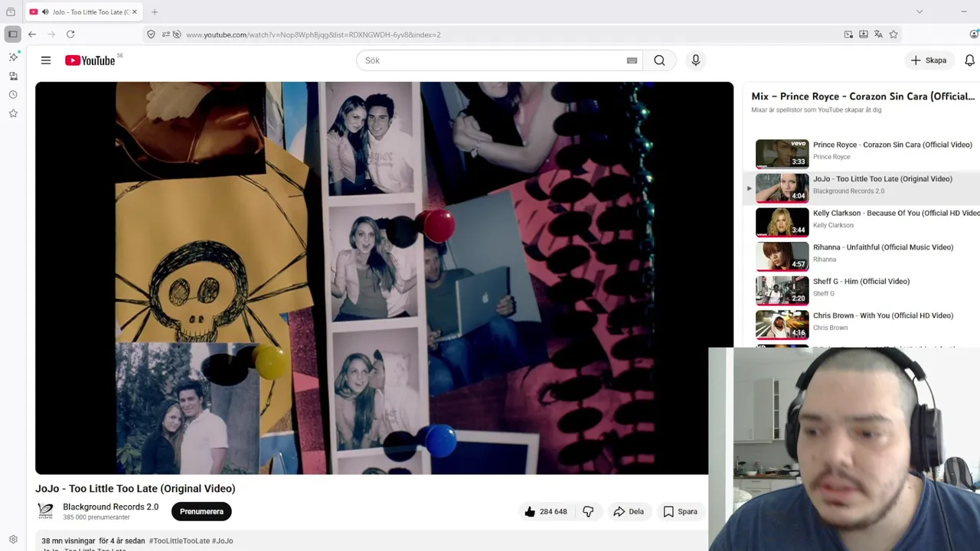Reload the page
Image resolution: width=980 pixels, height=551 pixels.
click(70, 34)
